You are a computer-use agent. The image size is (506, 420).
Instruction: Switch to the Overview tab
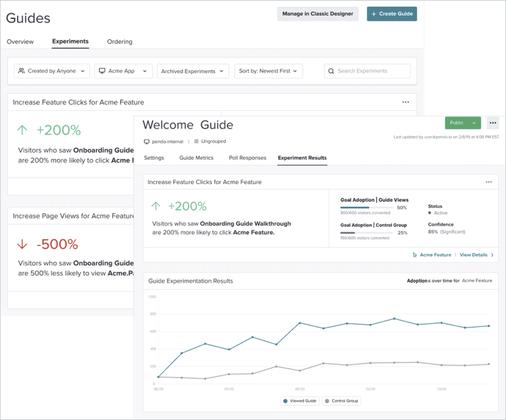[x=20, y=42]
